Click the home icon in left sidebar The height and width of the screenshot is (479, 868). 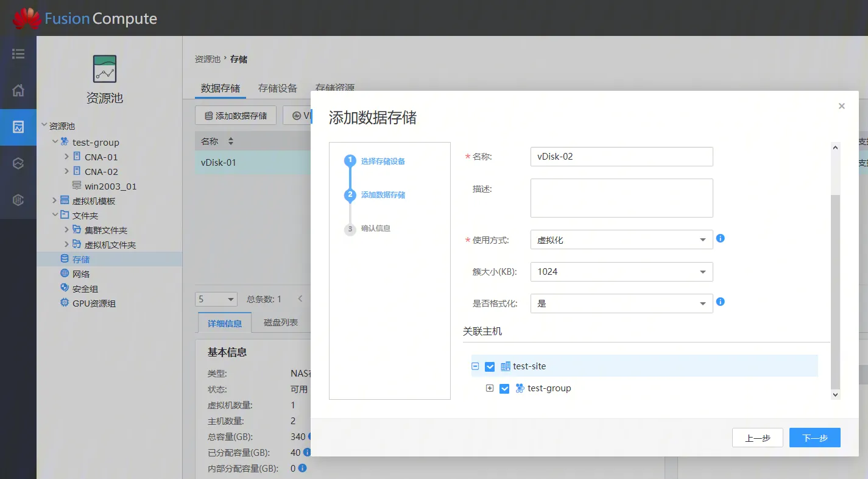(18, 91)
